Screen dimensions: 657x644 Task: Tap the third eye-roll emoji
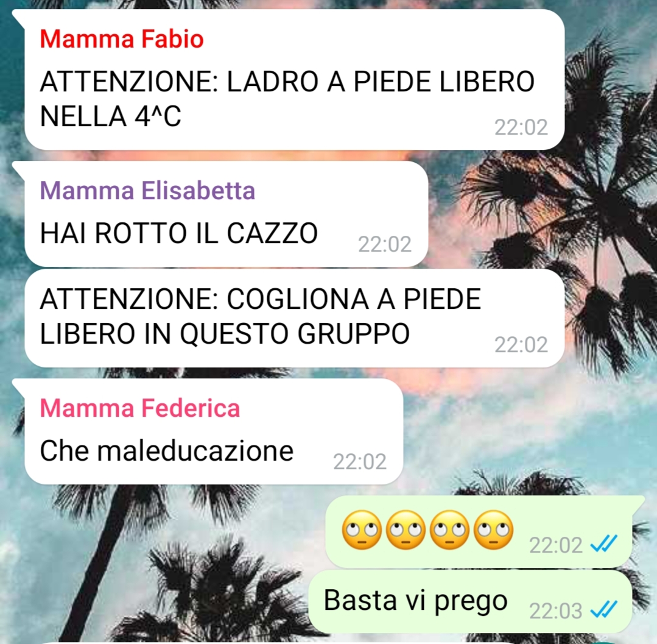(x=449, y=530)
